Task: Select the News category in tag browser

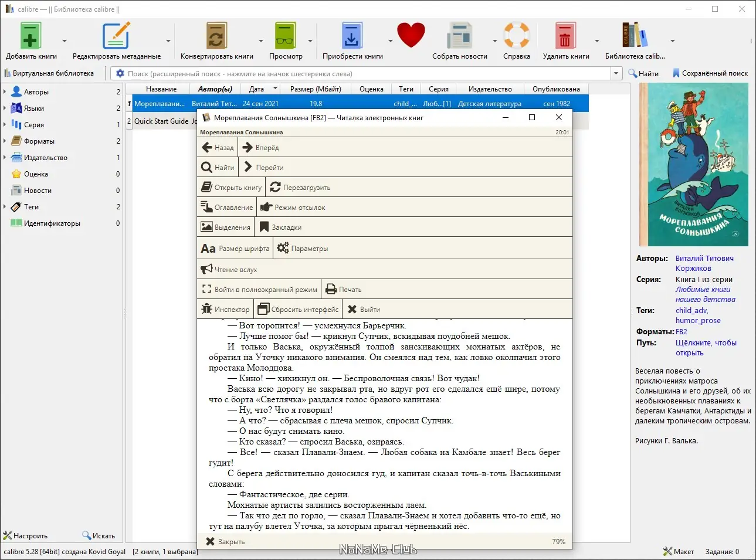Action: tap(38, 191)
